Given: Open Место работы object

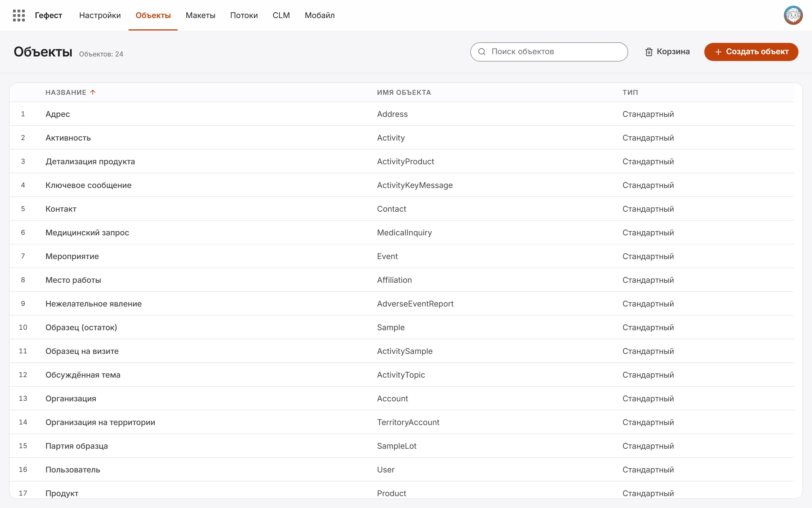Looking at the screenshot, I should (x=73, y=280).
